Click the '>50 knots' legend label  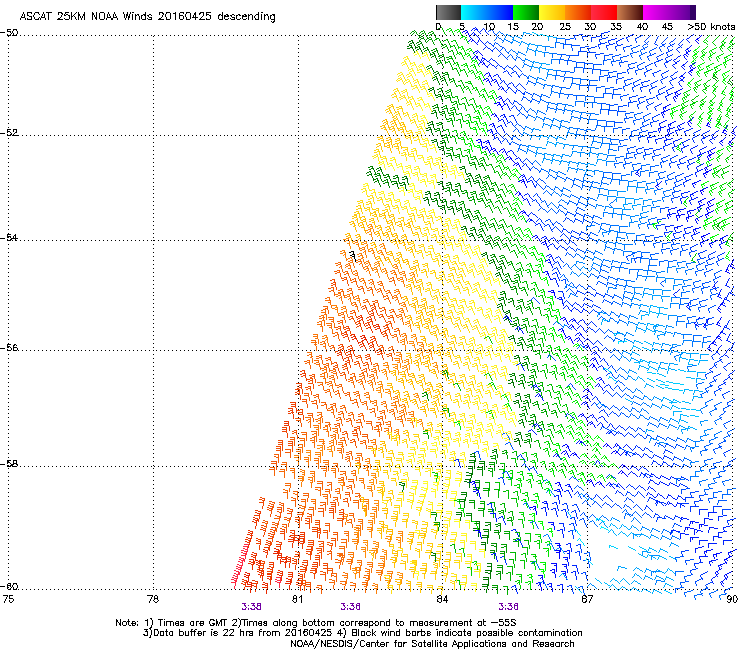click(x=711, y=27)
